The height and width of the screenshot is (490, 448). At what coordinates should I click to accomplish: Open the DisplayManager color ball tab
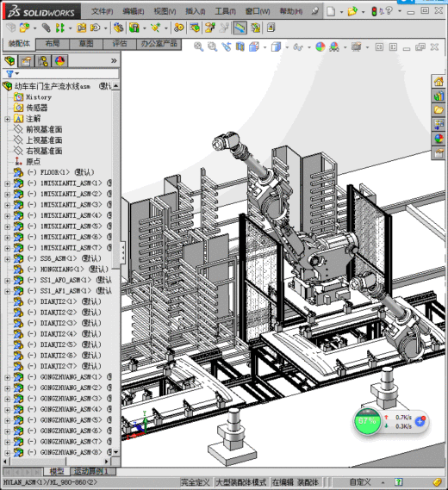[59, 61]
